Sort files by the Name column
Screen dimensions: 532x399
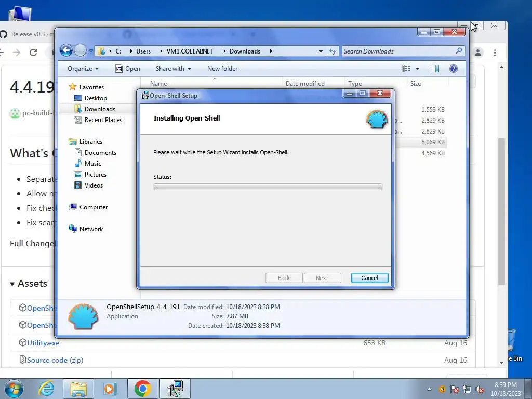[x=158, y=84]
